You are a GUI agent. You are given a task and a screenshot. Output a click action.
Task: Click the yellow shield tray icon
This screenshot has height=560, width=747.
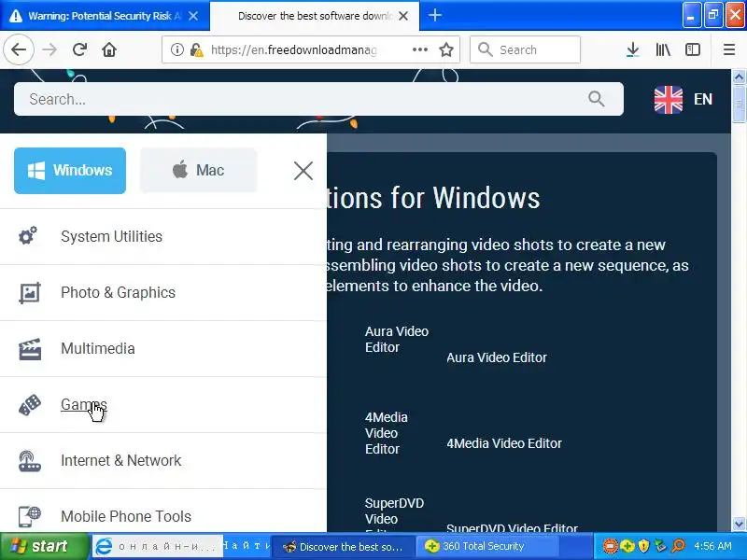(x=643, y=546)
